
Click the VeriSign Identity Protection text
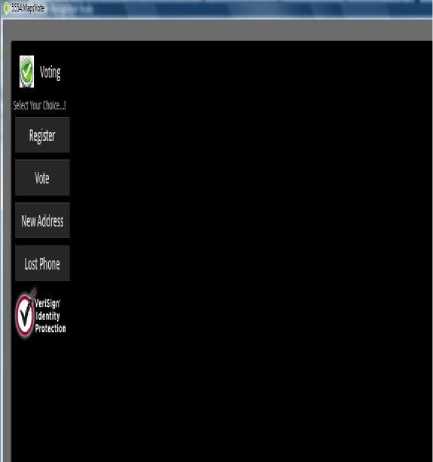pos(51,316)
